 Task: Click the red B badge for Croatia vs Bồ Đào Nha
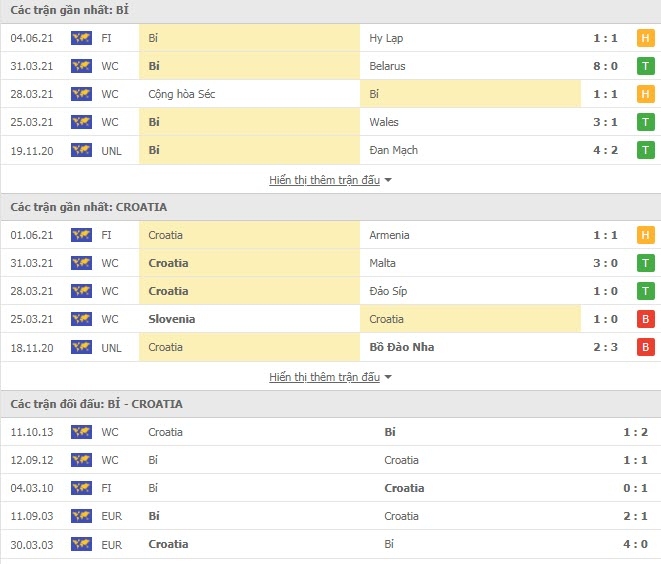645,347
